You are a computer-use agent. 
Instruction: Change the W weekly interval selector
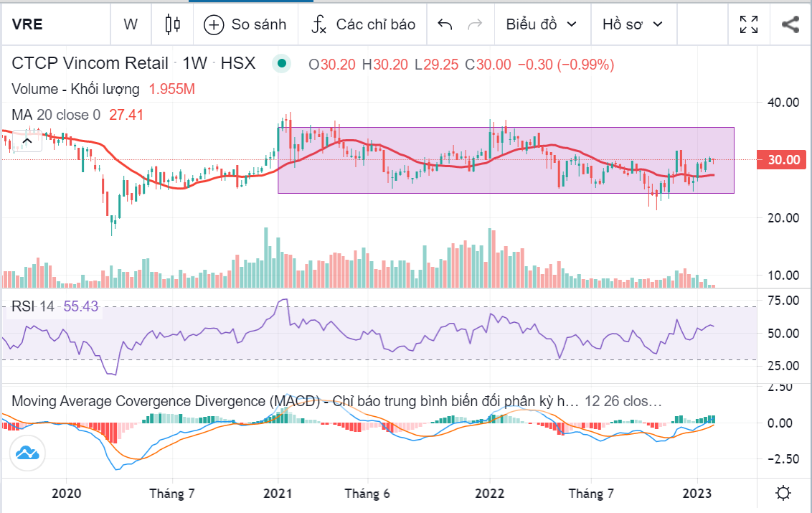pos(130,24)
